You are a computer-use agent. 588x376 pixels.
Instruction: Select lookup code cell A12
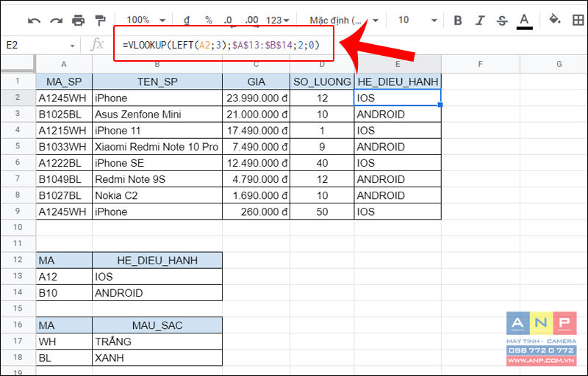pyautogui.click(x=64, y=276)
